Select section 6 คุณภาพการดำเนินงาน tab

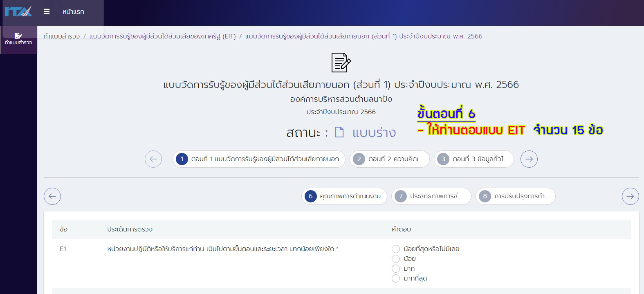tap(344, 196)
